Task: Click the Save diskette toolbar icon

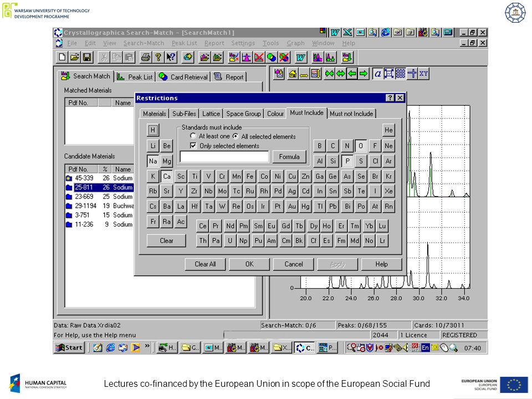Action: (87, 57)
